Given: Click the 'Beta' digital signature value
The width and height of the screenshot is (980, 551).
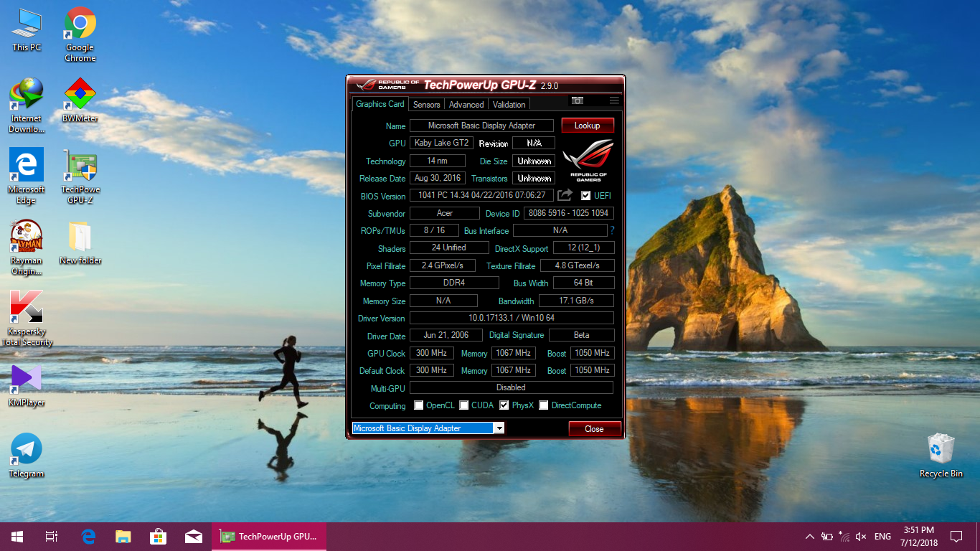Looking at the screenshot, I should (582, 335).
